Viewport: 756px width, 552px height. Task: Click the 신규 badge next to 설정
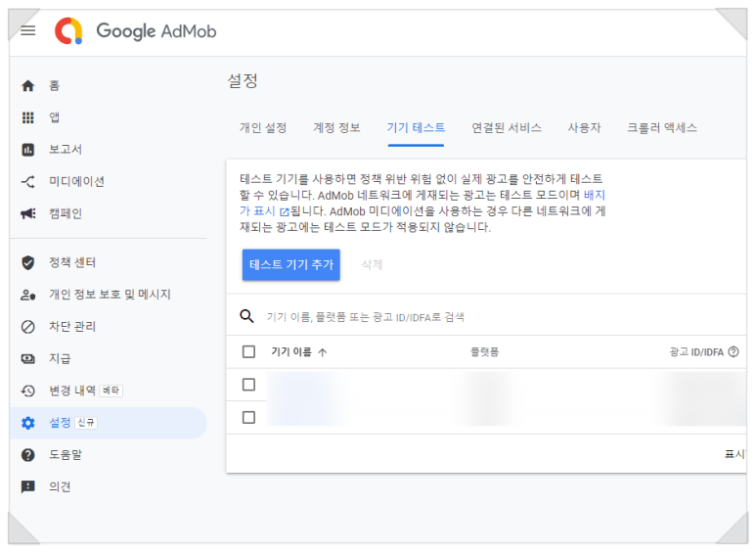(x=86, y=423)
